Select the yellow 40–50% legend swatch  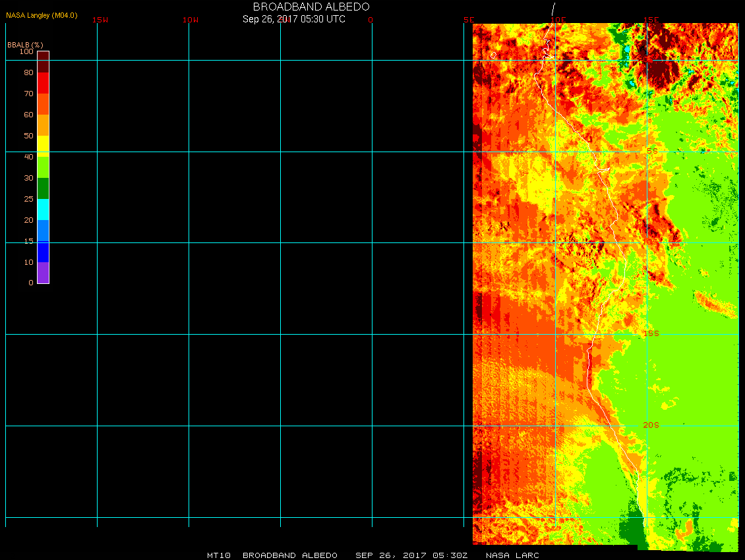(43, 145)
